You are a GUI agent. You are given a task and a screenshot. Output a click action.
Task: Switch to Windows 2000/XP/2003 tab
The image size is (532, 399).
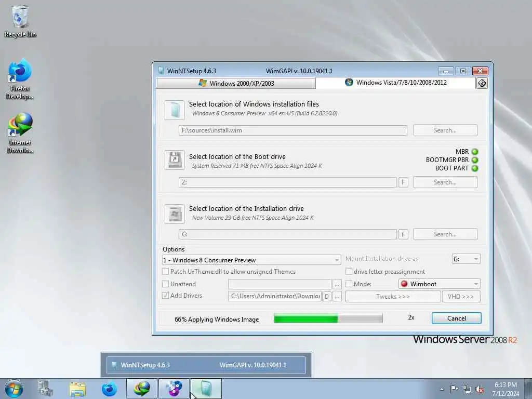[236, 83]
